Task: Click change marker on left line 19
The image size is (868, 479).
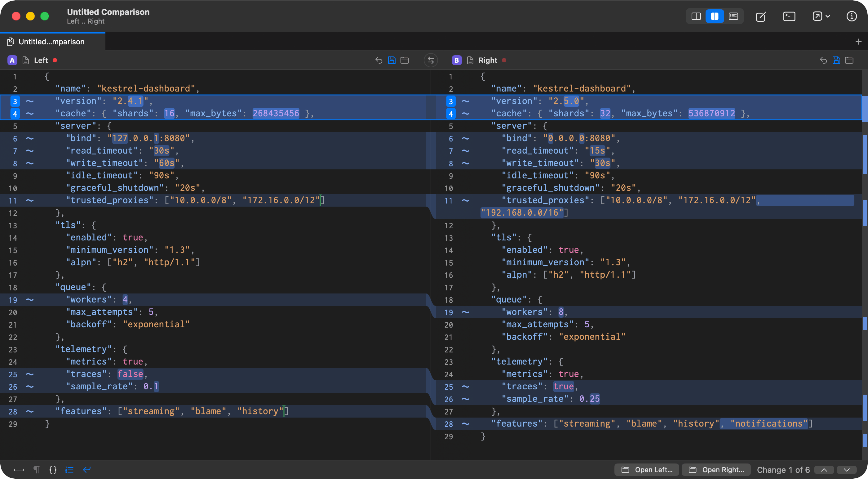Action: pos(30,300)
